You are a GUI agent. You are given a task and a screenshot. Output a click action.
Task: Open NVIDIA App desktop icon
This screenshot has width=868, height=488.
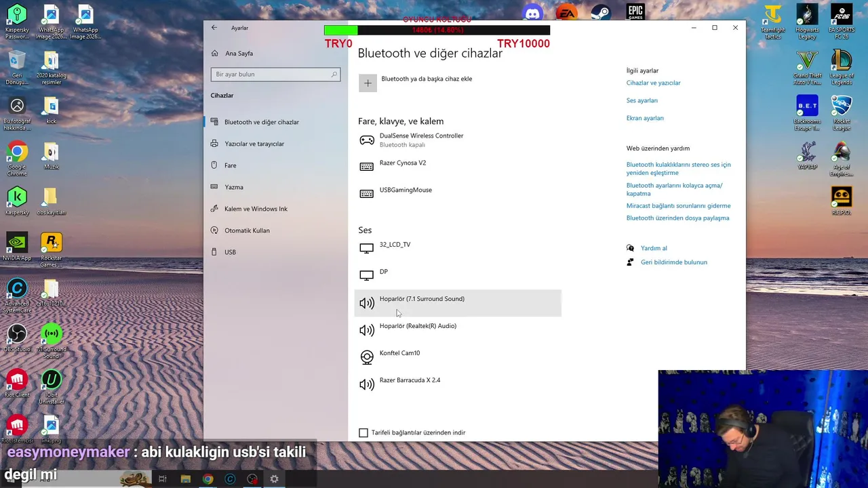[17, 247]
